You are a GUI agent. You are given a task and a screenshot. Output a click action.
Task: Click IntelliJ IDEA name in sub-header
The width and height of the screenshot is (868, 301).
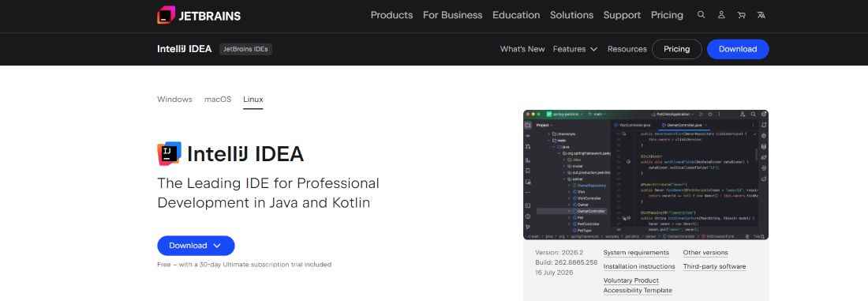[x=185, y=49]
